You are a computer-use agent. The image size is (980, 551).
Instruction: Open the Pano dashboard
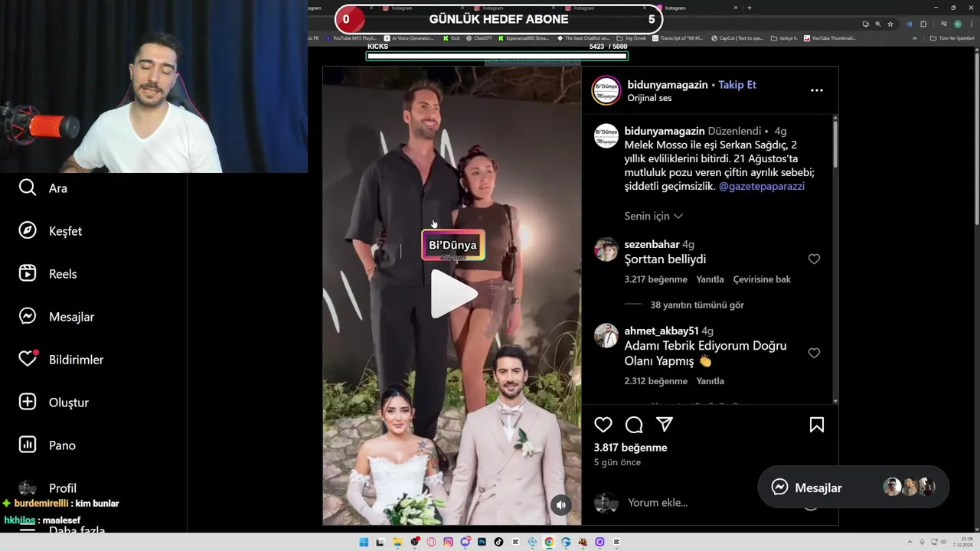pos(47,445)
